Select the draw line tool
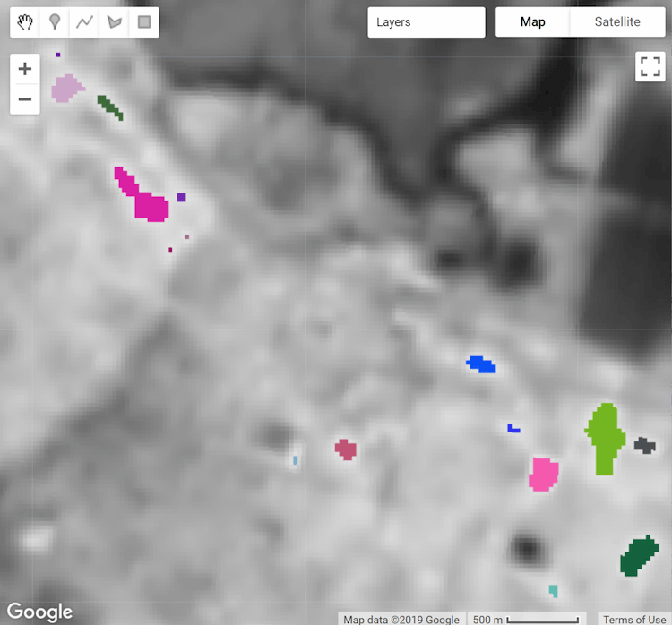 pyautogui.click(x=84, y=22)
